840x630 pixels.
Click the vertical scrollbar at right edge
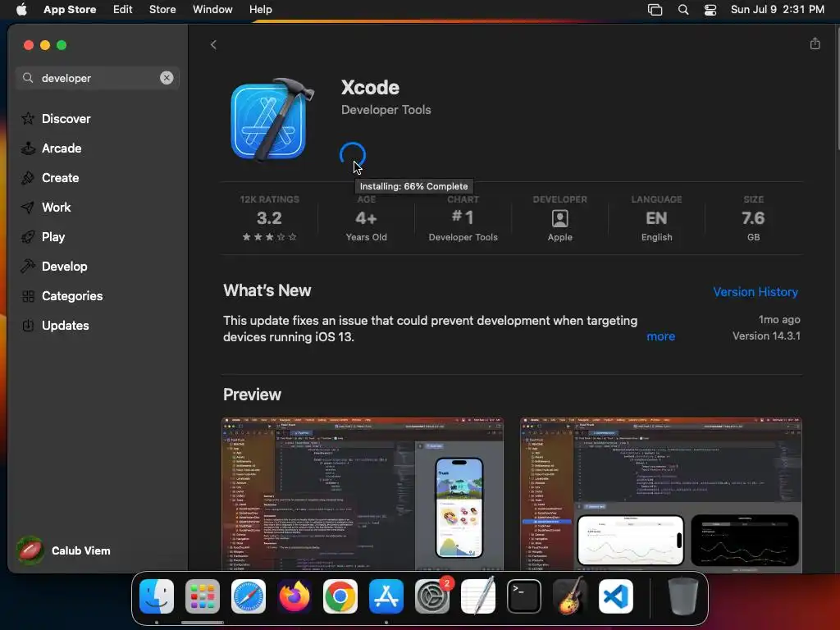[838, 89]
